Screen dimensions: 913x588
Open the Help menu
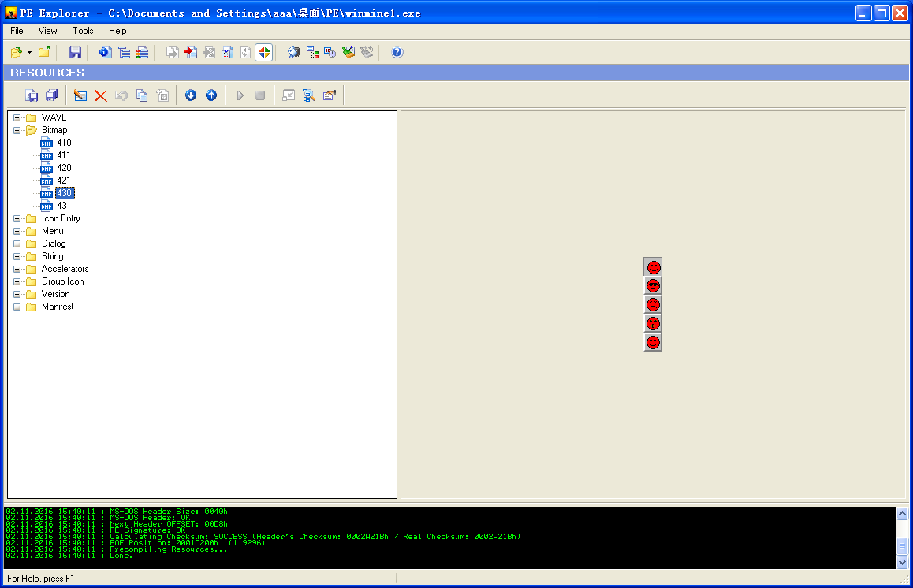pos(117,31)
